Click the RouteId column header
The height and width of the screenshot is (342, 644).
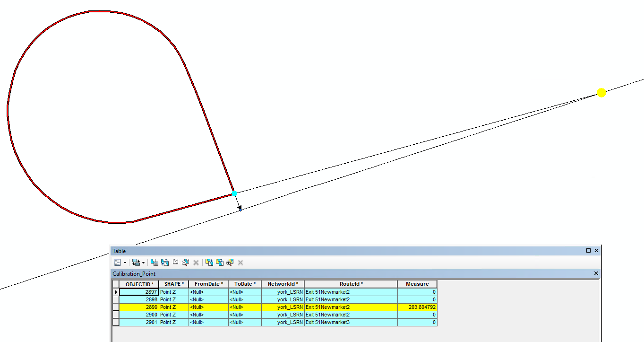[351, 284]
